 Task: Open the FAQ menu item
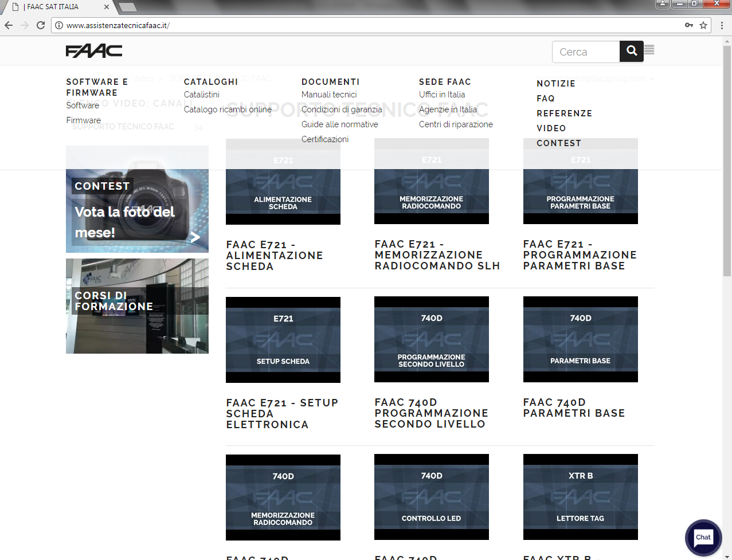(x=546, y=99)
